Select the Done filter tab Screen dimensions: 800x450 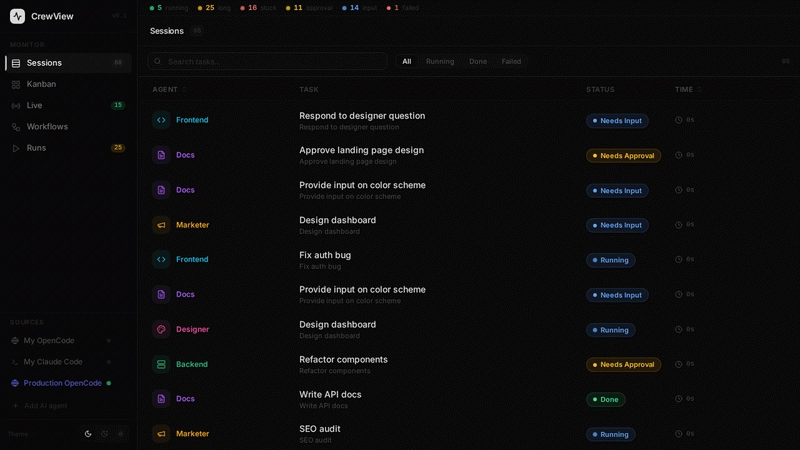[478, 61]
